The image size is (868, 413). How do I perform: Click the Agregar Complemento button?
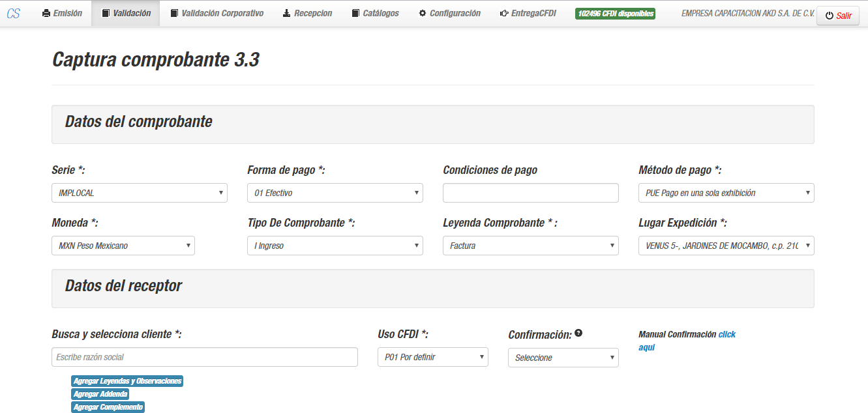108,407
